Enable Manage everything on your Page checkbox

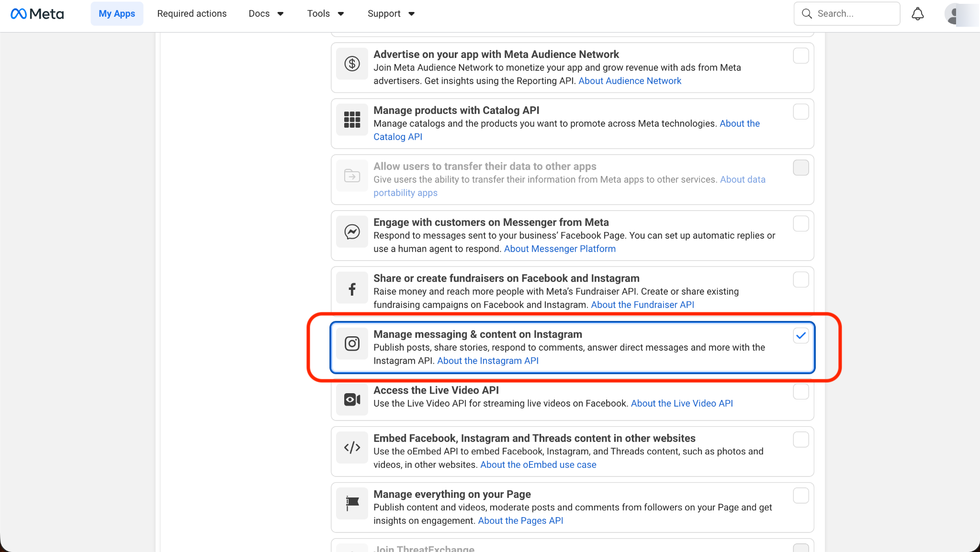[x=800, y=496]
